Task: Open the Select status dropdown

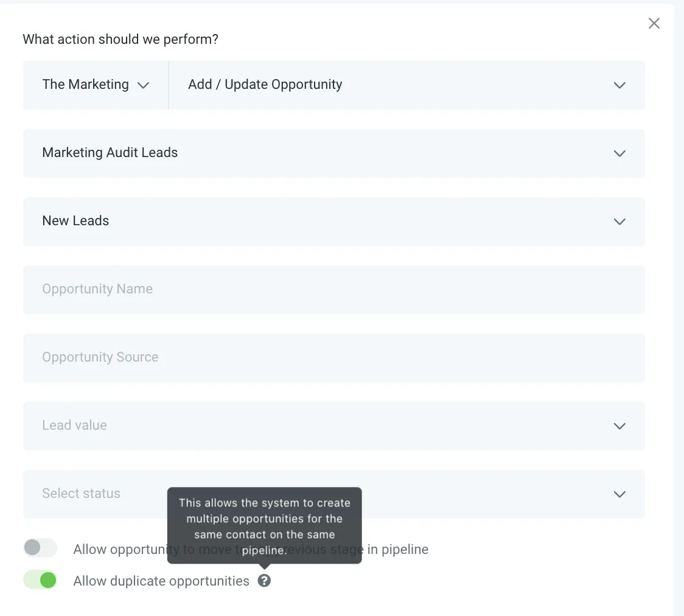Action: point(334,494)
